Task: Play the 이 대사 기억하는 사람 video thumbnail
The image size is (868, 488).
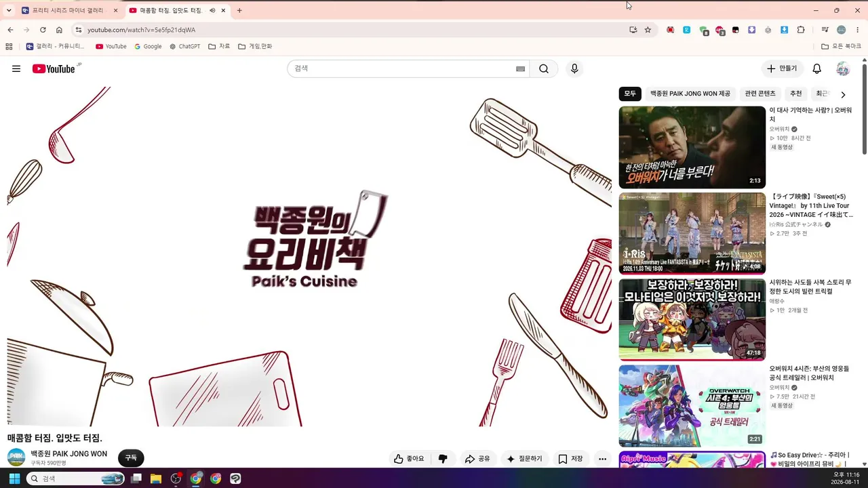Action: pyautogui.click(x=692, y=147)
